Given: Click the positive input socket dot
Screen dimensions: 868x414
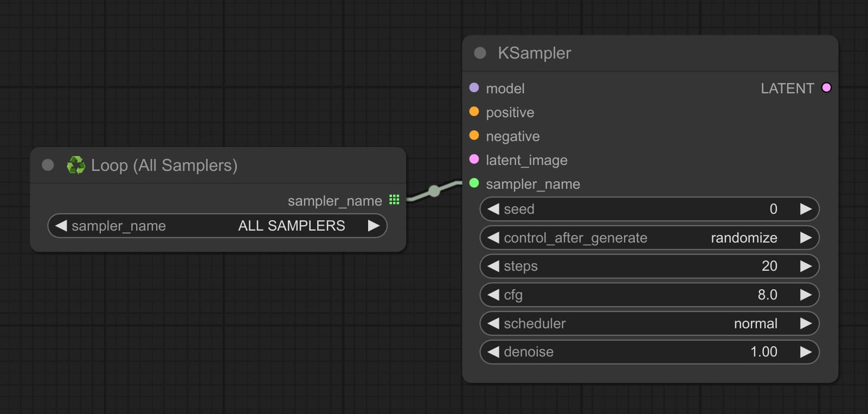Looking at the screenshot, I should pos(474,112).
